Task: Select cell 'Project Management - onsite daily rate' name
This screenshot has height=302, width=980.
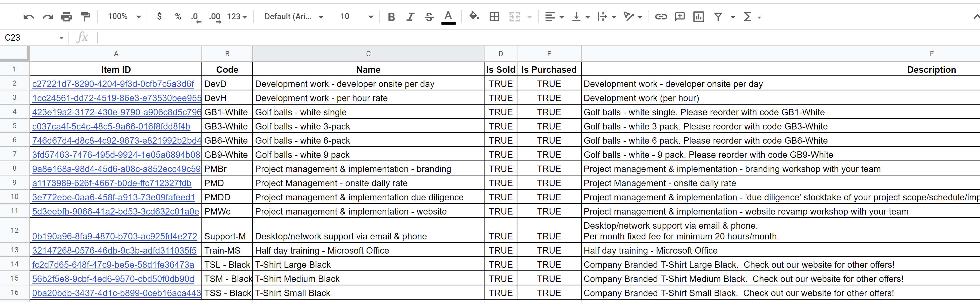Action: tap(368, 183)
